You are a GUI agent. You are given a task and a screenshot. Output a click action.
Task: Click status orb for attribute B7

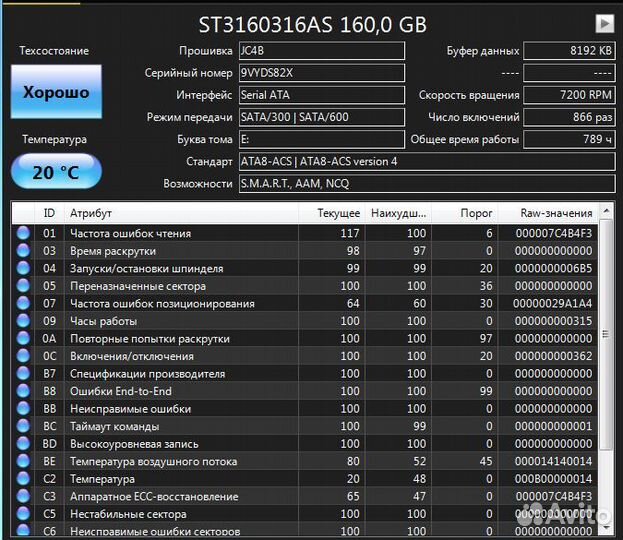[x=23, y=374]
